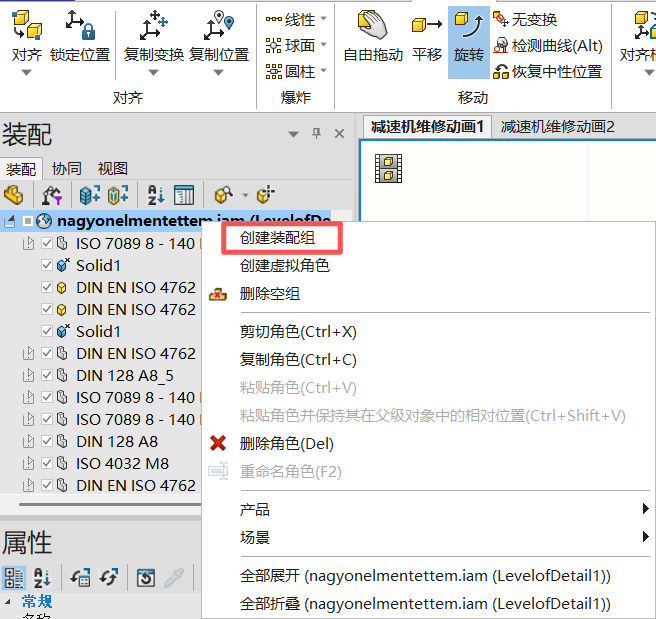Toggle checkbox of first Solid1 item

click(x=47, y=265)
